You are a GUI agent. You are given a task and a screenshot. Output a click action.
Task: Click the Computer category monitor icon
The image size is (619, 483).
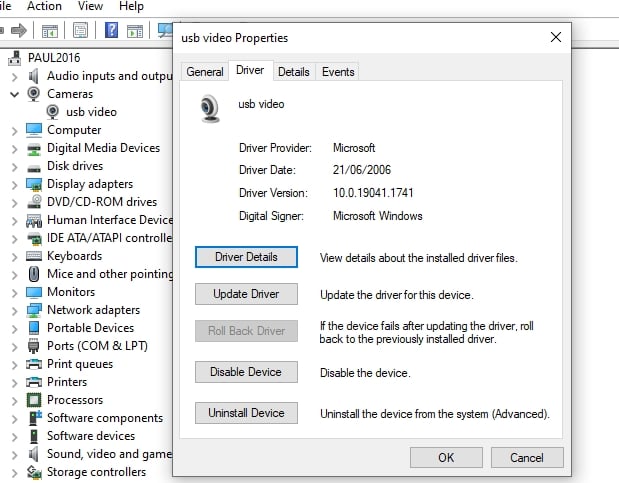point(34,130)
